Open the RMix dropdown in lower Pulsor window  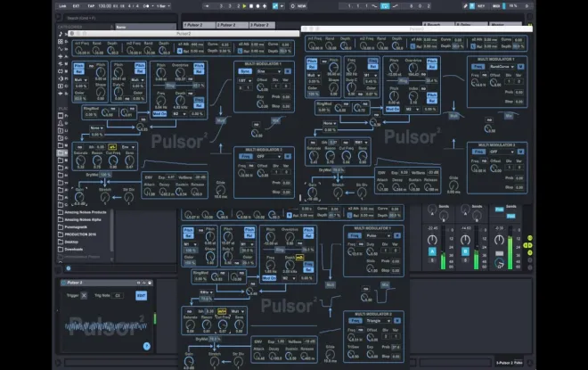(x=207, y=292)
